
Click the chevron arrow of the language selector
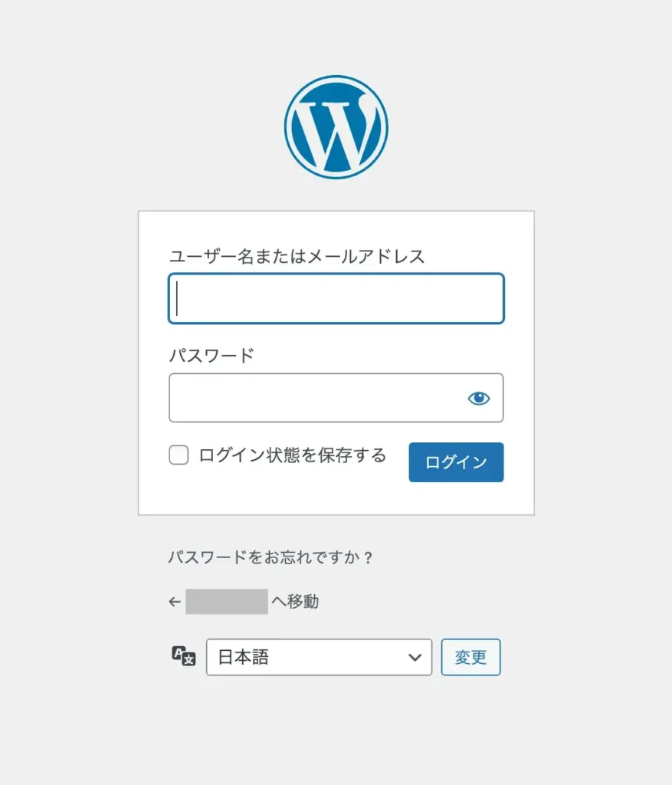[x=415, y=657]
